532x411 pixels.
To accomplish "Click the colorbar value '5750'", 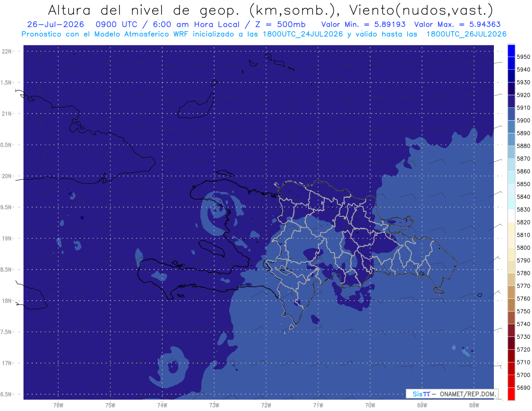I will point(523,311).
